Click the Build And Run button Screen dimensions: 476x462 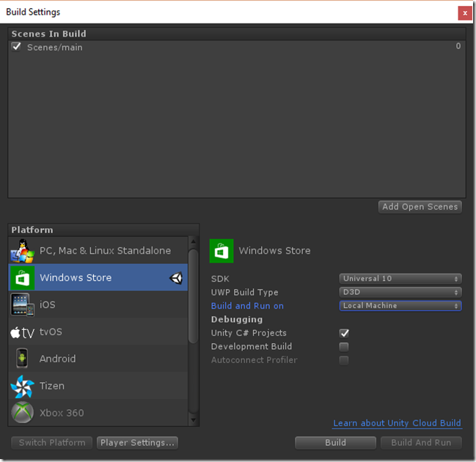coord(421,443)
